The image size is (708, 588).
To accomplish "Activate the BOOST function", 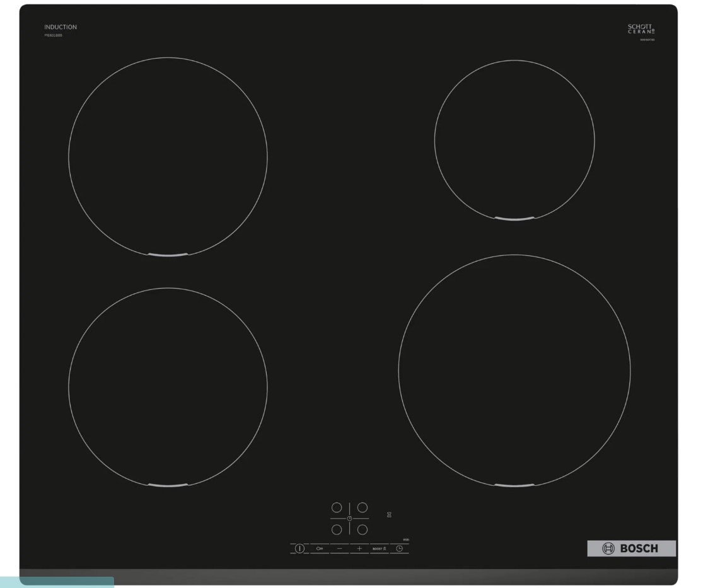I will point(379,549).
